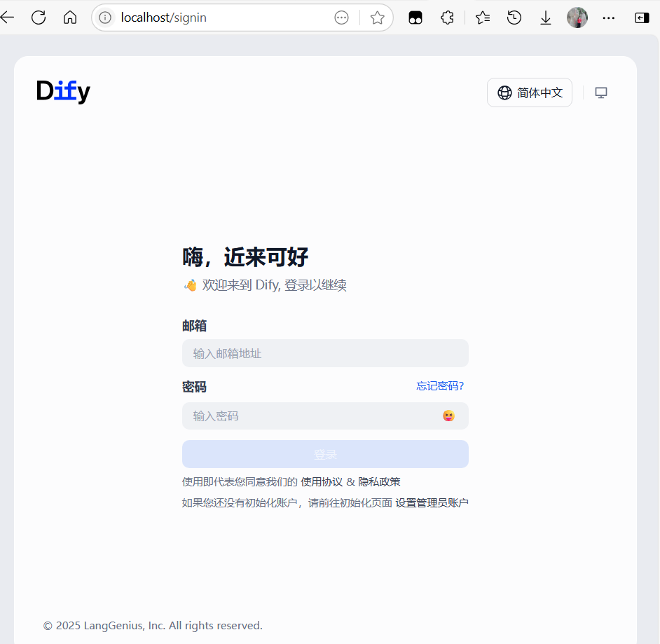Viewport: 660px width, 644px height.
Task: Toggle the browser sidebar icon
Action: (x=642, y=18)
